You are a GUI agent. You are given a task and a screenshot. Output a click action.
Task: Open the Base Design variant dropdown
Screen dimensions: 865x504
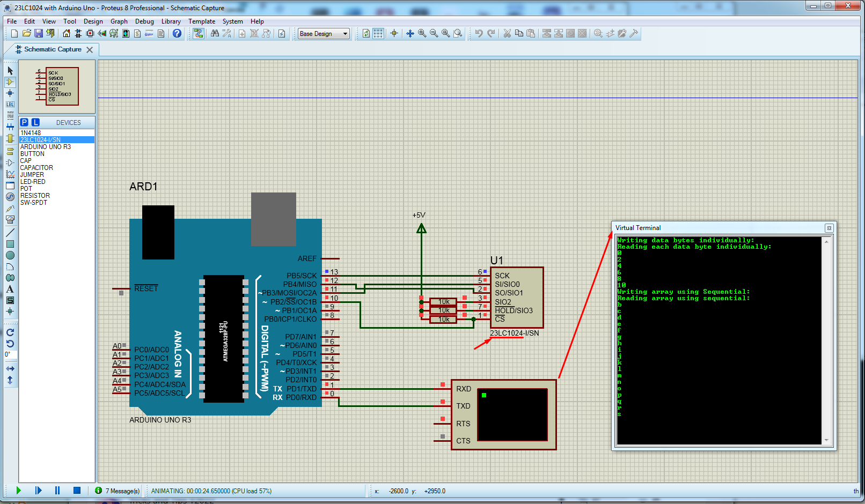pos(324,34)
